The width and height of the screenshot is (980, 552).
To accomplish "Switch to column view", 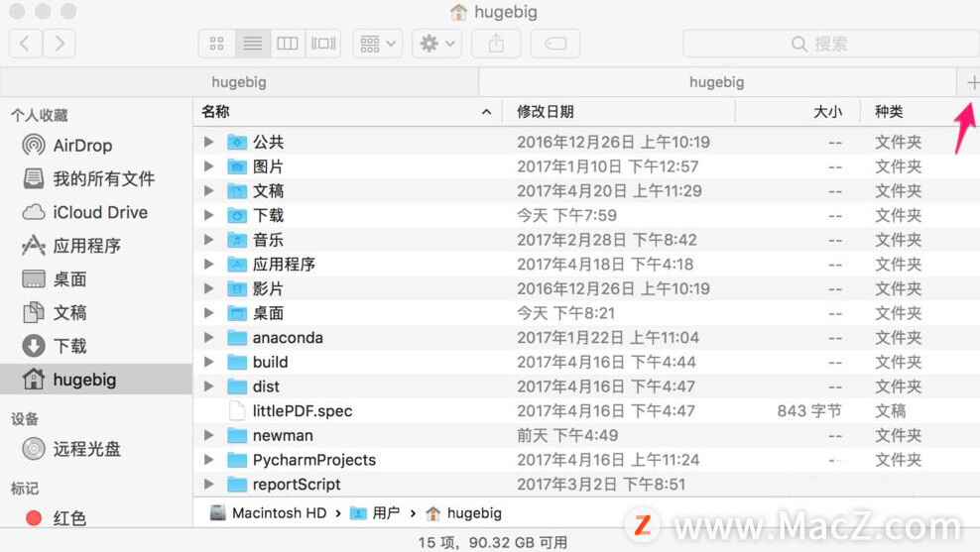I will pyautogui.click(x=288, y=44).
